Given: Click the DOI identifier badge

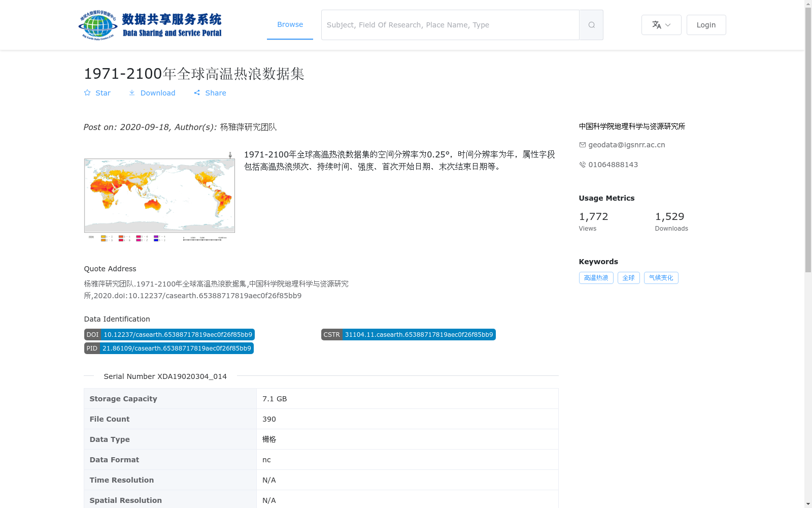Looking at the screenshot, I should point(169,335).
